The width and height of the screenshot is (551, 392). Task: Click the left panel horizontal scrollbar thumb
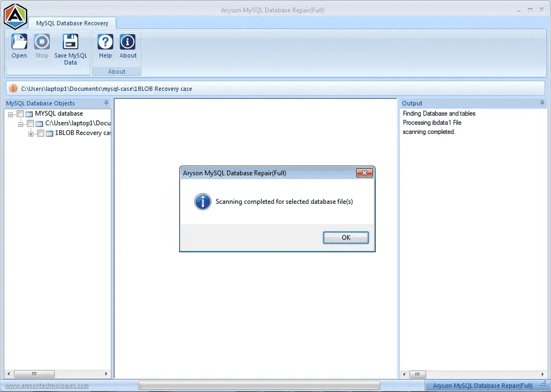(34, 374)
